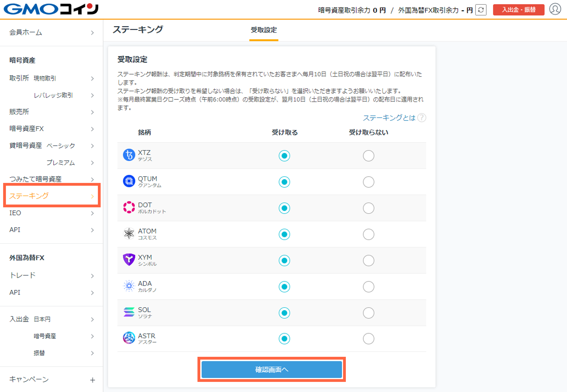This screenshot has width=567, height=392.
Task: Select 受け取る for ADA
Action: click(284, 287)
